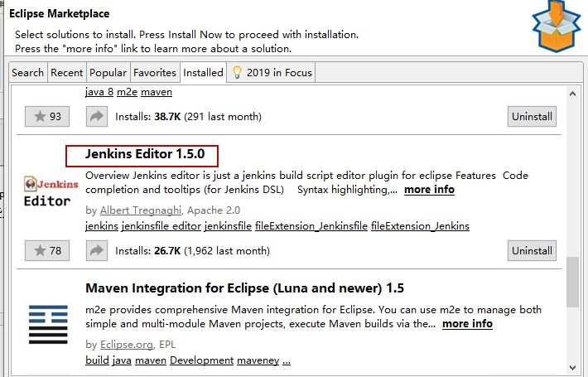
Task: Switch to the Search tab
Action: (27, 73)
